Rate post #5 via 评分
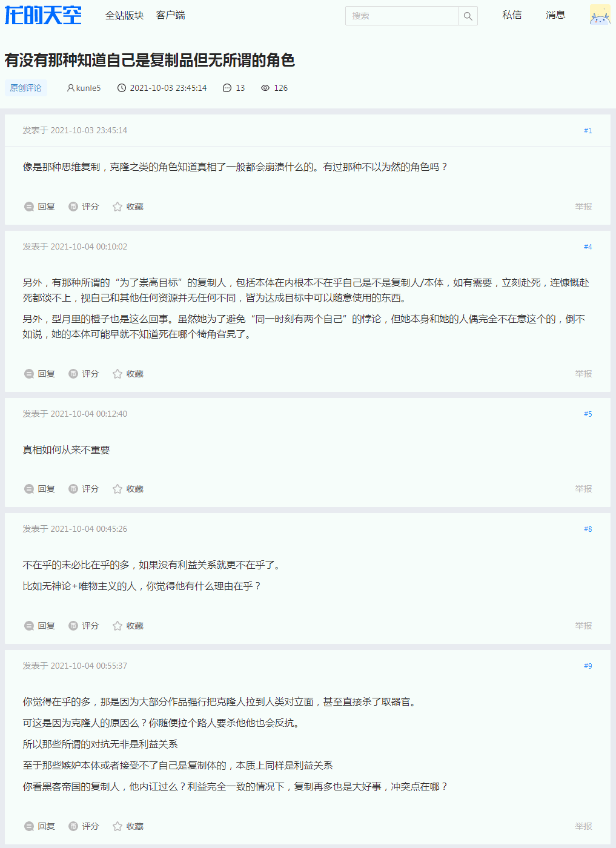 tap(84, 489)
